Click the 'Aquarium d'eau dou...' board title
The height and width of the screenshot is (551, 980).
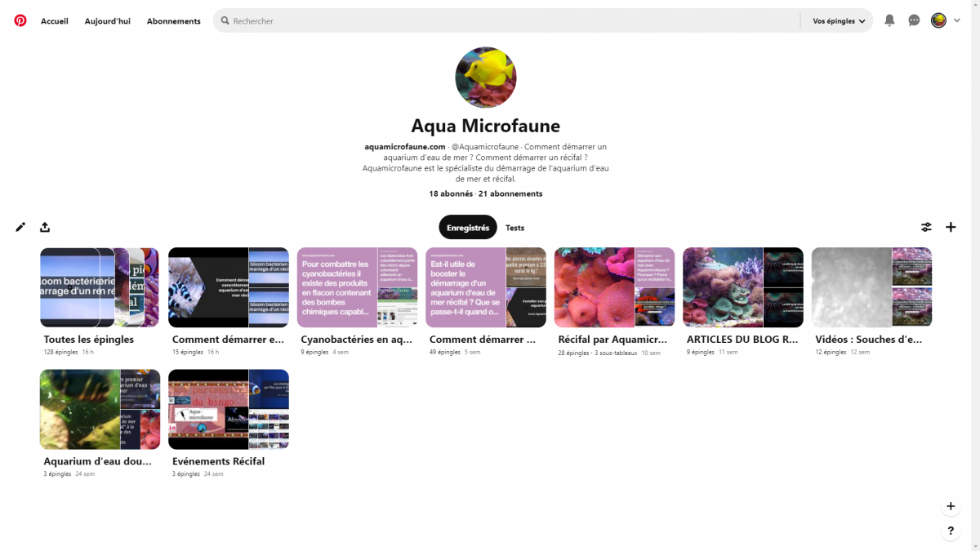pos(98,461)
